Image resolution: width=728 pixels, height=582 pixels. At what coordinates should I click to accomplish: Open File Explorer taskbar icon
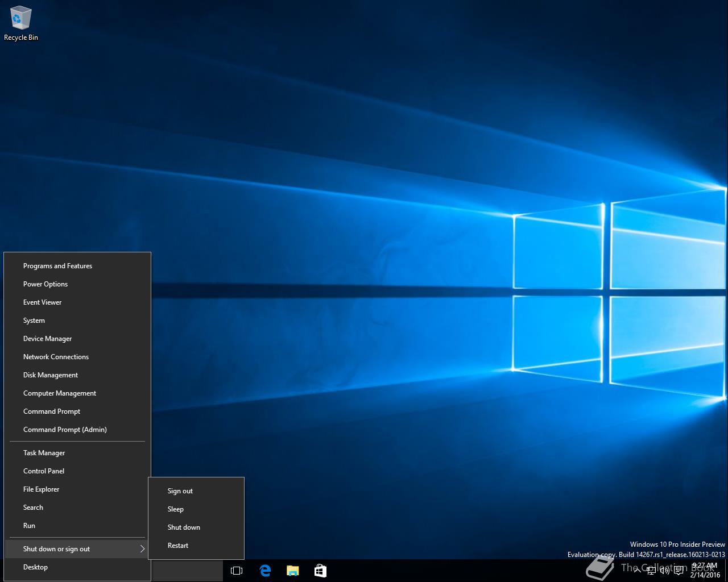[x=292, y=571]
